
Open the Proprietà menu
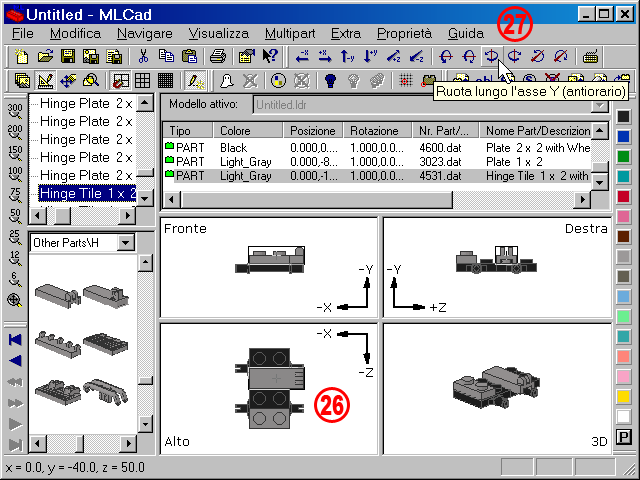click(x=404, y=33)
